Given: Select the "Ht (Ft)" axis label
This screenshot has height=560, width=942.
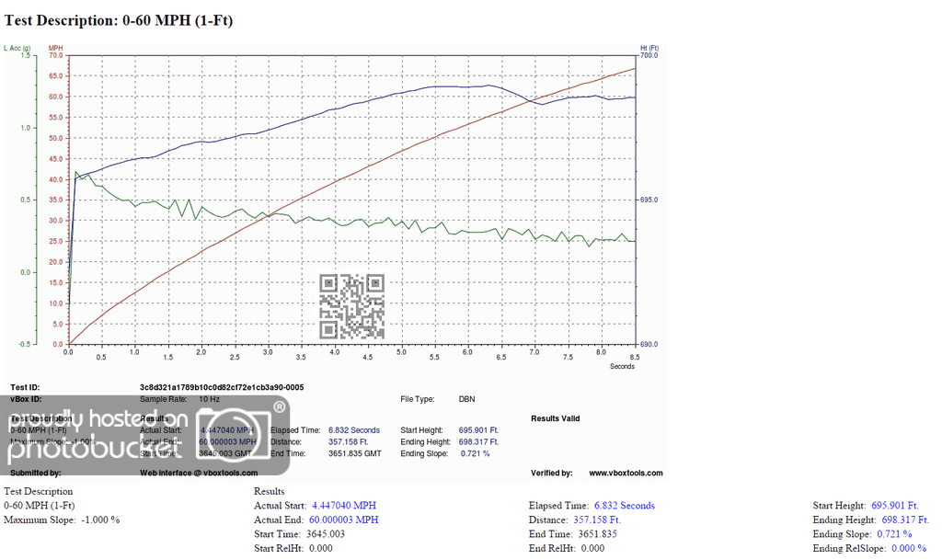Looking at the screenshot, I should click(x=649, y=48).
